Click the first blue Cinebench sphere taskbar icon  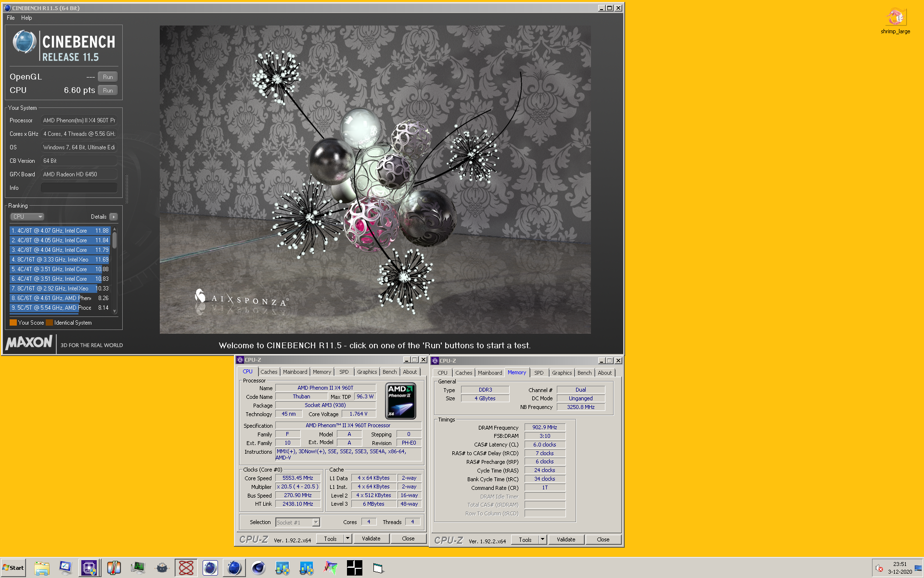tap(210, 568)
